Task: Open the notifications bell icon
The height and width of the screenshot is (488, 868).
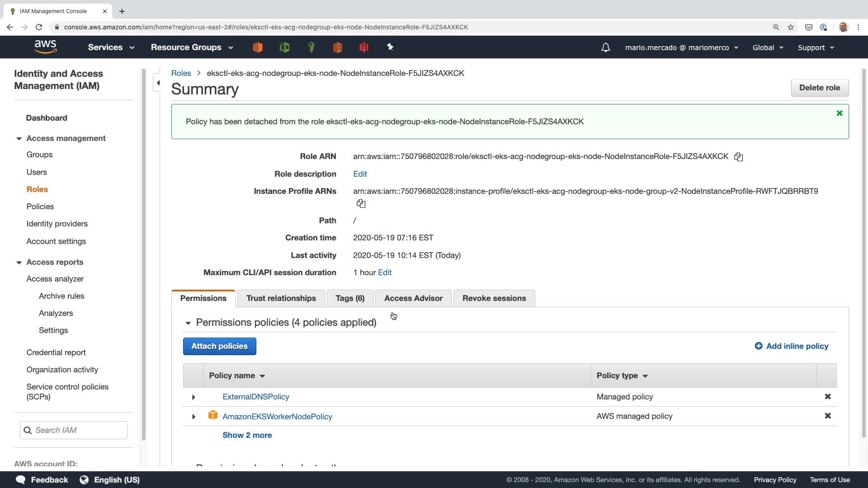Action: pos(605,47)
